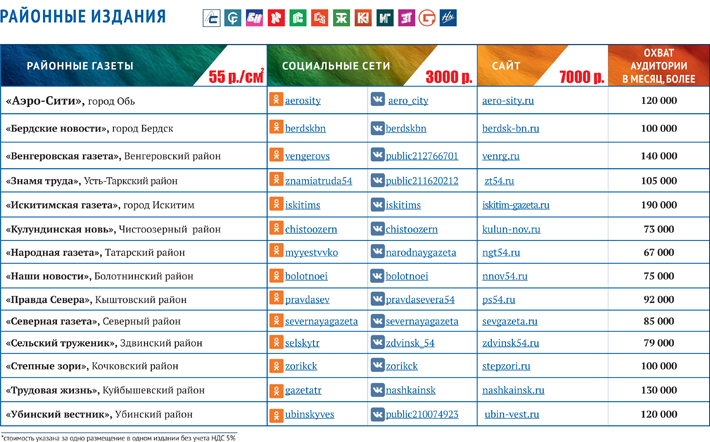Open the narodnaygazeta VK page link
Viewport: 710px width, 442px height.
tap(420, 253)
